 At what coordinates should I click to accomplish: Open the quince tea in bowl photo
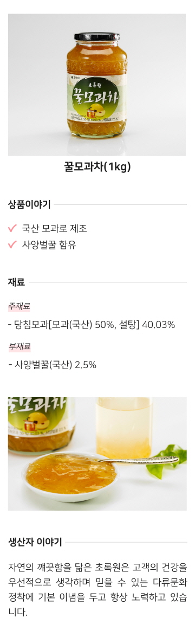(x=97, y=453)
